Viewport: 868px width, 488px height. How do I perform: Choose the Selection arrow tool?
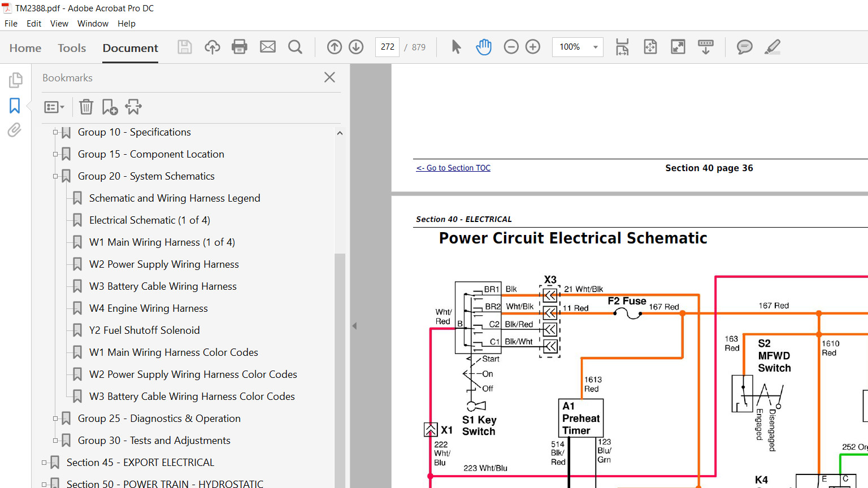point(456,47)
